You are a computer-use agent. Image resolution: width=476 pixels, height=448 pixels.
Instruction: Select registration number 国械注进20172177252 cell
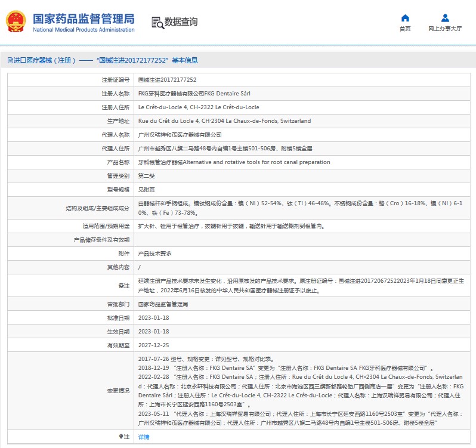coord(167,80)
